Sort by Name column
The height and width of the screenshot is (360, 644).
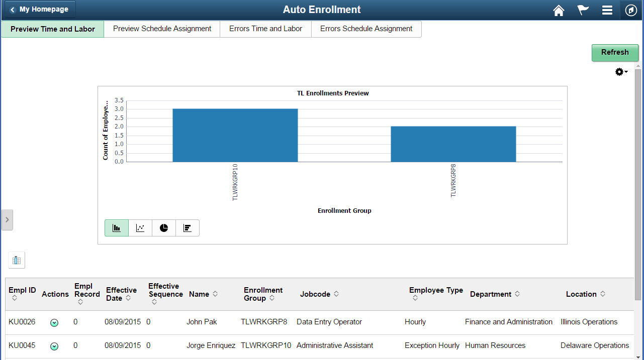[203, 294]
